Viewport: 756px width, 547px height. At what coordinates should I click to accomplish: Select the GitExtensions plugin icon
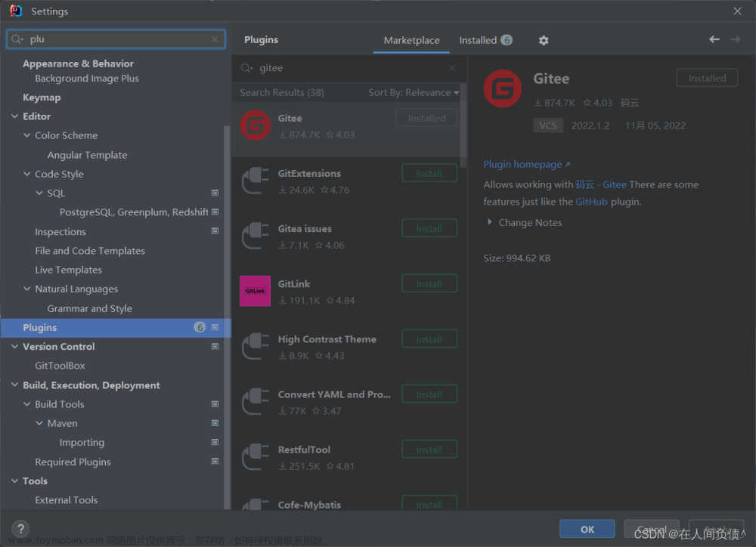pyautogui.click(x=255, y=181)
